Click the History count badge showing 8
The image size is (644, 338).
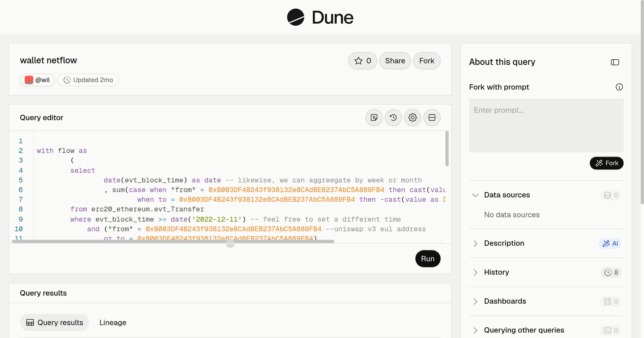click(611, 272)
